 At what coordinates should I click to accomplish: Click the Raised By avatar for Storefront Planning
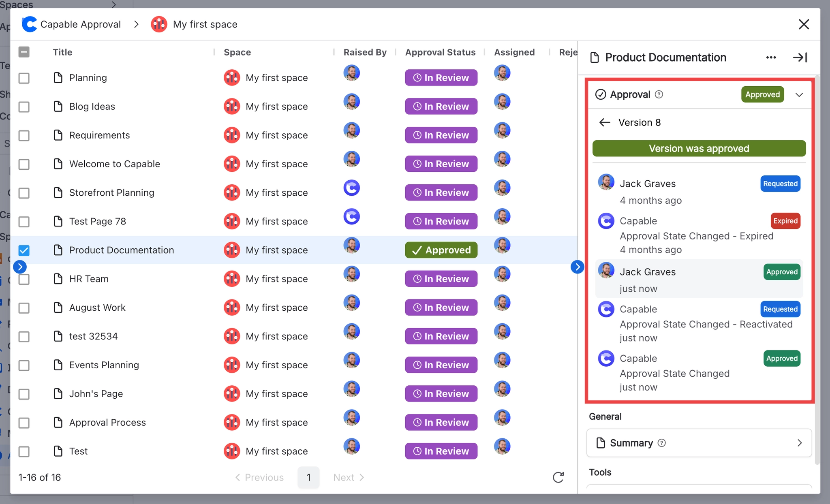[351, 188]
